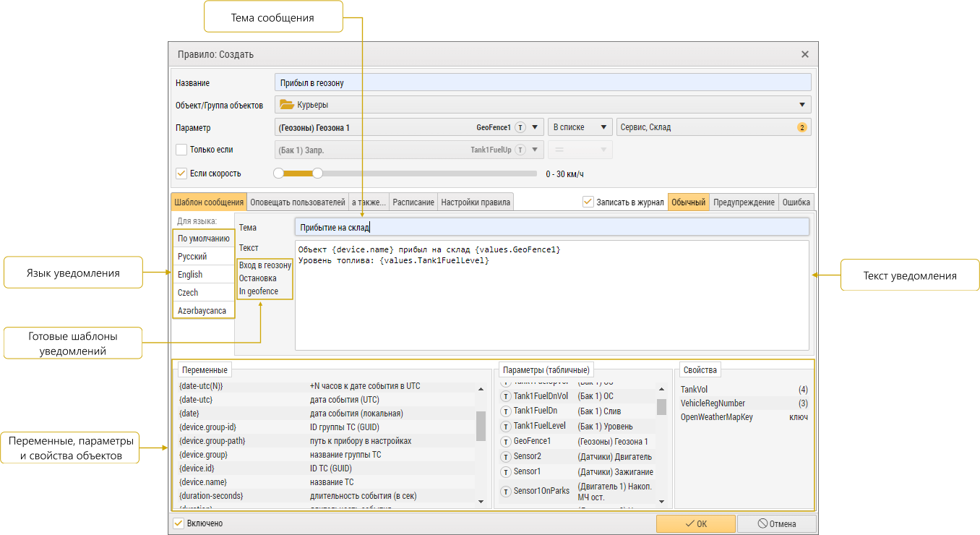This screenshot has width=980, height=535.
Task: Open the (Бак 1) Запр. parameter dropdown
Action: [x=409, y=150]
